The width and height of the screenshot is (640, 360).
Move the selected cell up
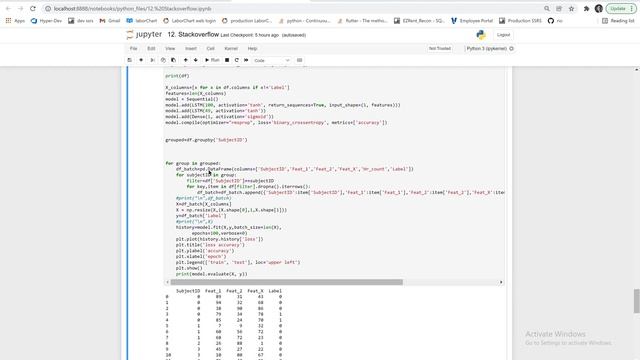pyautogui.click(x=185, y=60)
